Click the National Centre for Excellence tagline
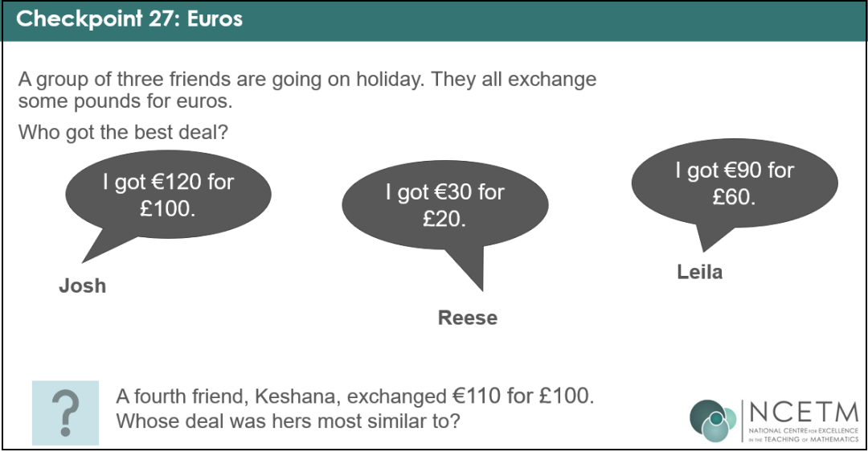 (803, 435)
